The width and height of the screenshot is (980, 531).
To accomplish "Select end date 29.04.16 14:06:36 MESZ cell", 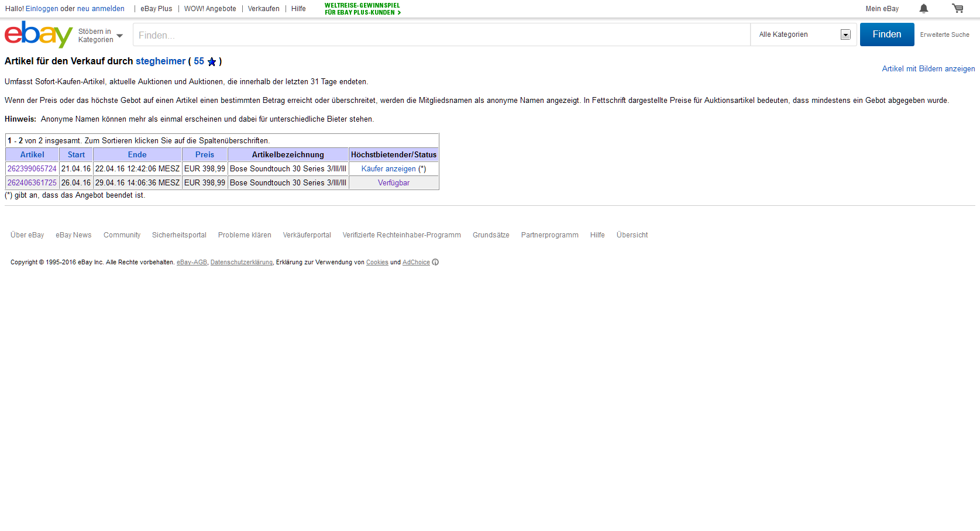I will point(137,182).
